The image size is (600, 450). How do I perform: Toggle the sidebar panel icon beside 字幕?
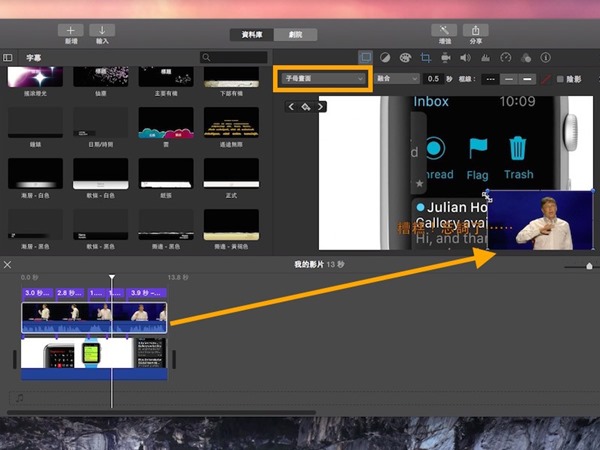(x=8, y=57)
